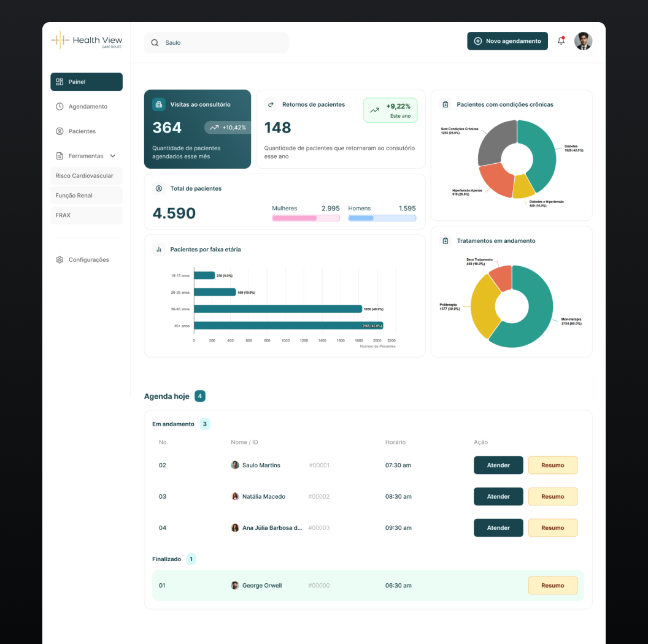648x644 pixels.
Task: Click the pink Mulheres progress bar
Action: (x=306, y=218)
